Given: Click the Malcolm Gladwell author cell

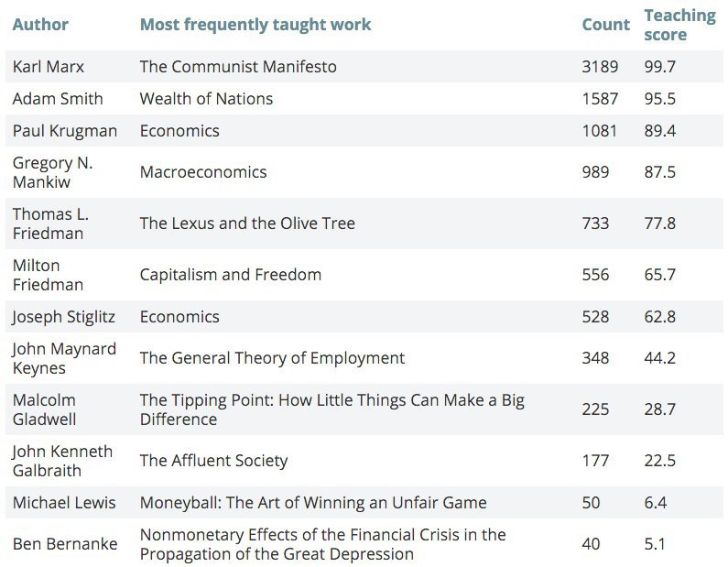Looking at the screenshot, I should click(45, 409).
